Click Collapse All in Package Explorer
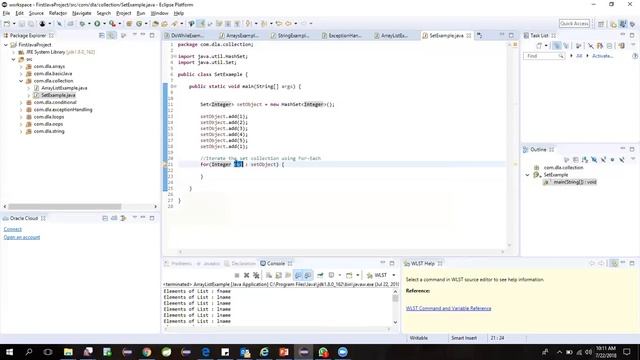Viewport: 640px width, 360px height. pos(102,36)
